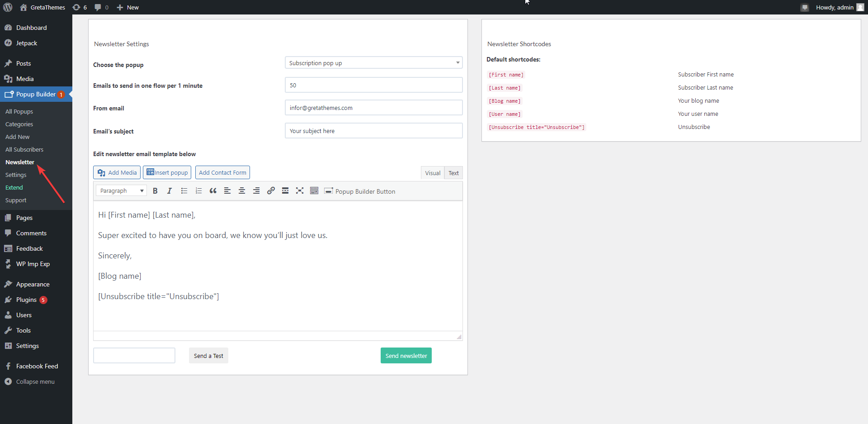
Task: Click the WordPress logo in admin bar
Action: [8, 7]
